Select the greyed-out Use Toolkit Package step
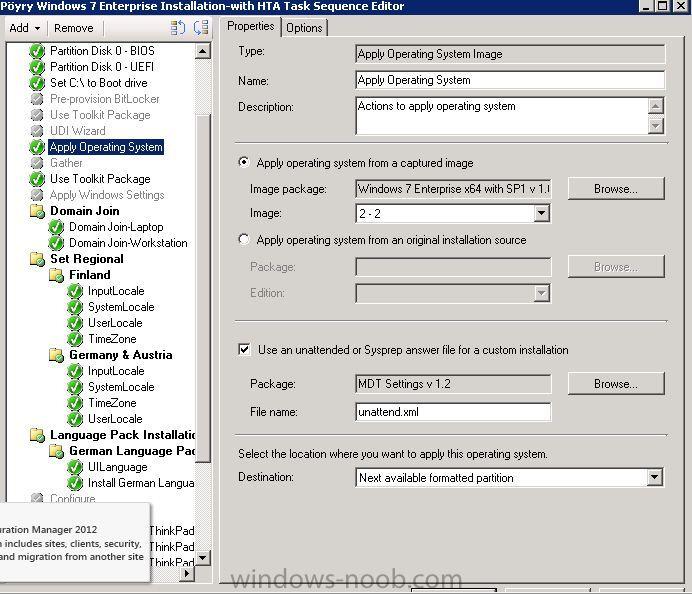The image size is (692, 594). click(x=100, y=115)
